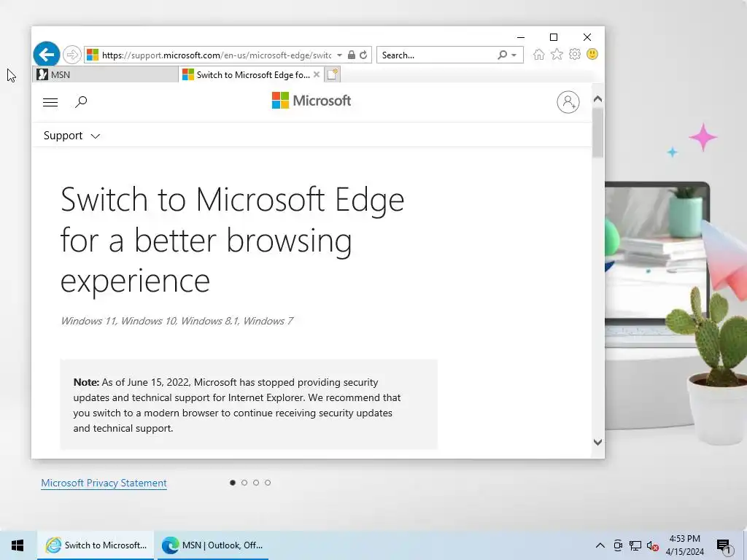Maximize the Internet Explorer window
The image size is (747, 560).
click(x=554, y=36)
